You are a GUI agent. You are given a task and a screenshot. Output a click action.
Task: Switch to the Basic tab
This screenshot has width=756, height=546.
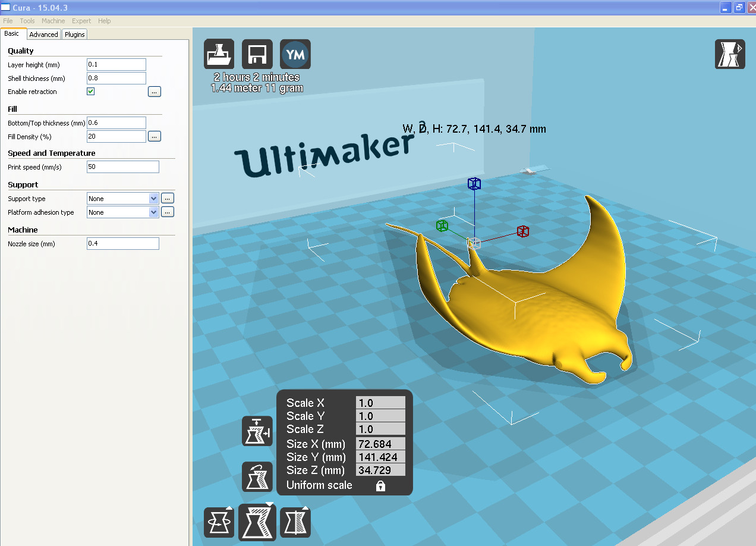point(12,34)
